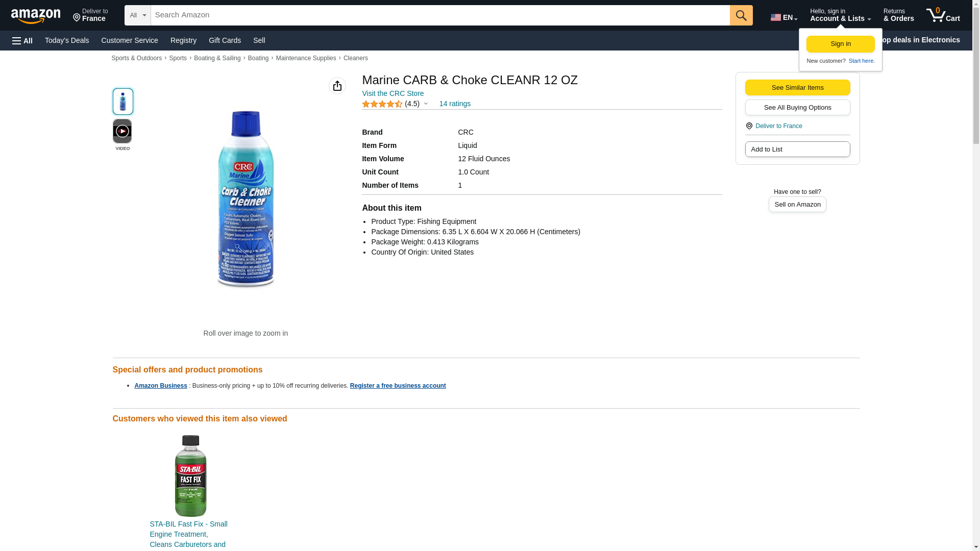
Task: Select the first product image thumbnail
Action: tap(122, 101)
